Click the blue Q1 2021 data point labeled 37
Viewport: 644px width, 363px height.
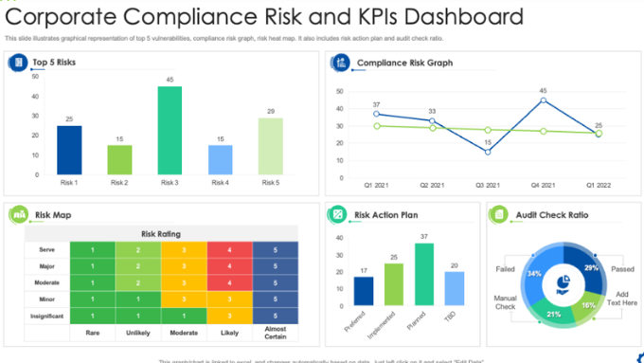(x=377, y=114)
